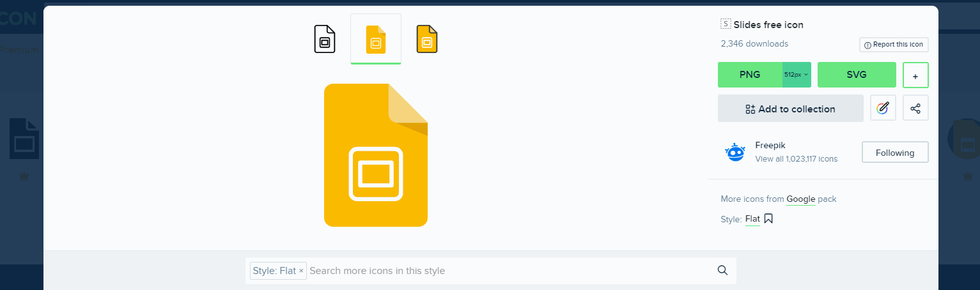Click the Freepik robot avatar
The image size is (980, 290).
[x=735, y=152]
